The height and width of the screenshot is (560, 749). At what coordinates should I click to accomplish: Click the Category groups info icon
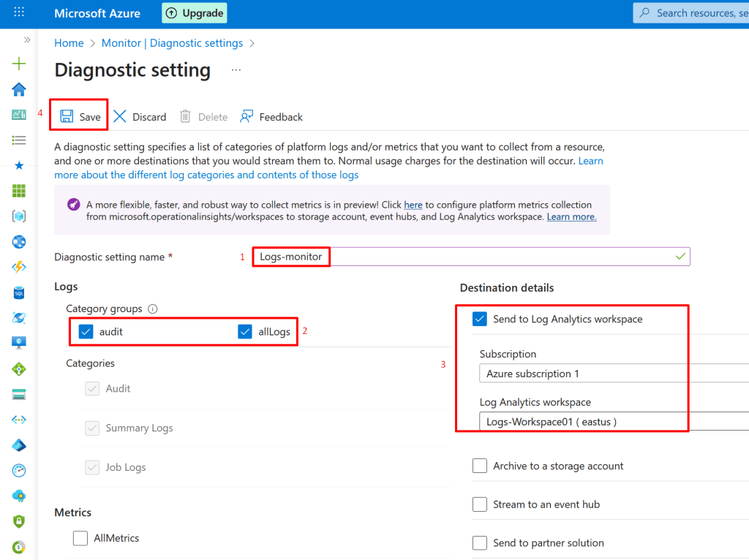(153, 309)
